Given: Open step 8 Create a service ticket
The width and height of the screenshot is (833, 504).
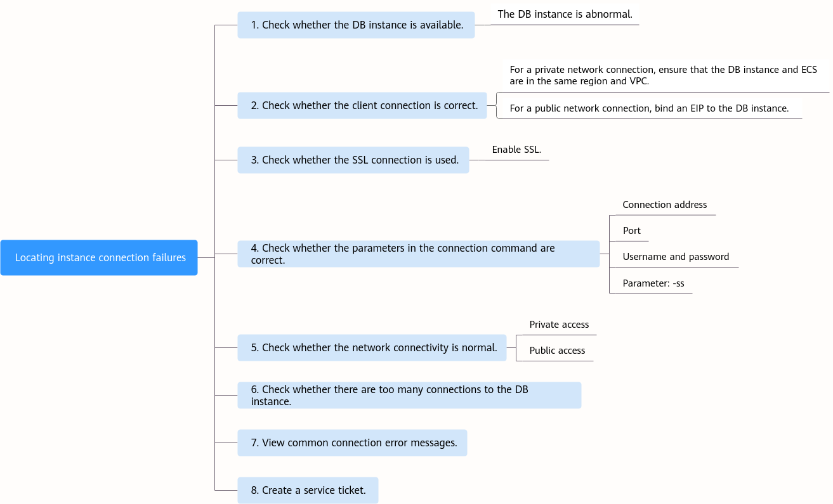Looking at the screenshot, I should point(308,490).
